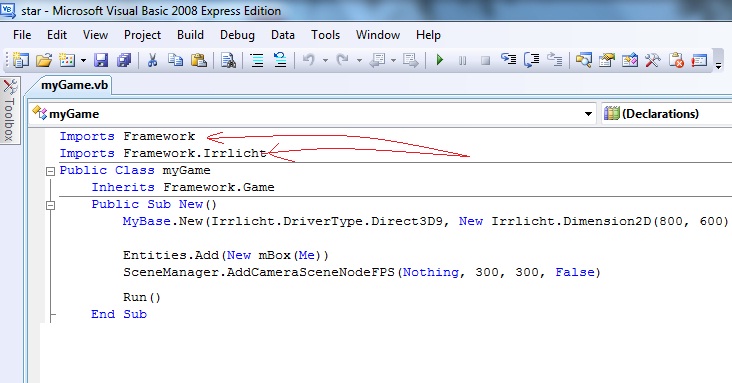Click the 'SceneManager.AddCameraSceneNodeFPS' code line
The width and height of the screenshot is (732, 383).
(362, 272)
